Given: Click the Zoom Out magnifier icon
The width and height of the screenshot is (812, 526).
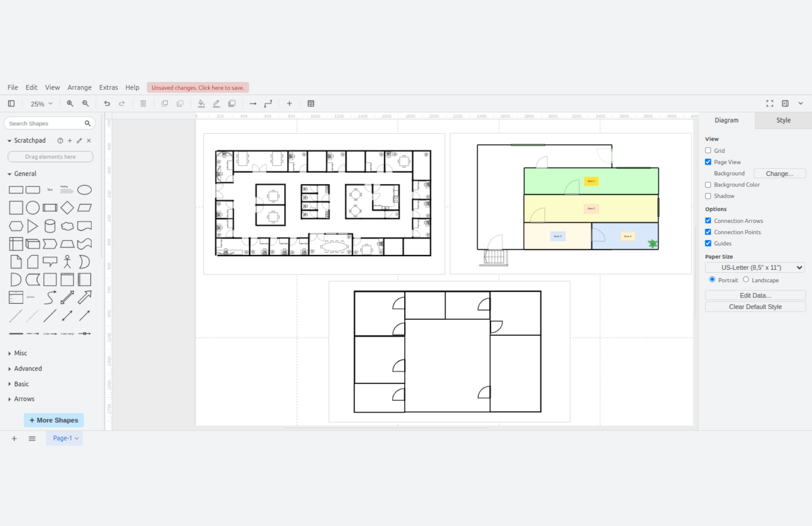Looking at the screenshot, I should coord(86,104).
